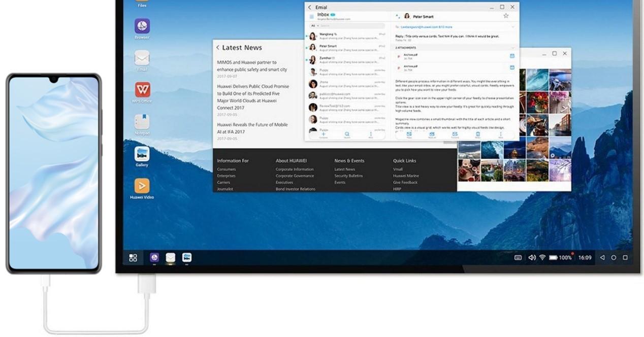644x337 pixels.
Task: Click the Events footer link
Action: click(340, 182)
